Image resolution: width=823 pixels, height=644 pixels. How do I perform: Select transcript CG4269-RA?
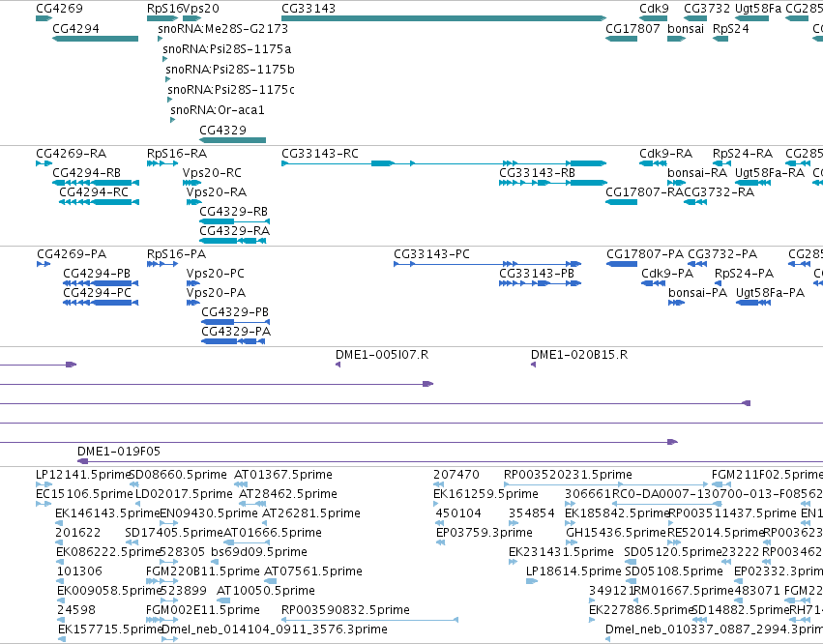(x=44, y=163)
